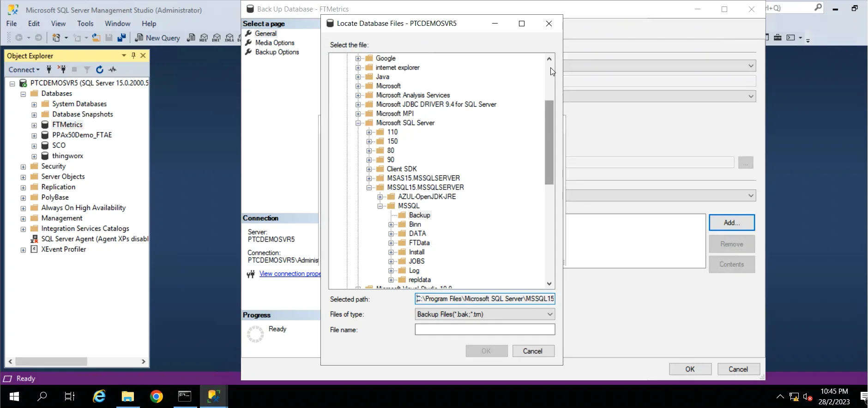Switch to Media Options page
The height and width of the screenshot is (408, 868).
tap(275, 43)
